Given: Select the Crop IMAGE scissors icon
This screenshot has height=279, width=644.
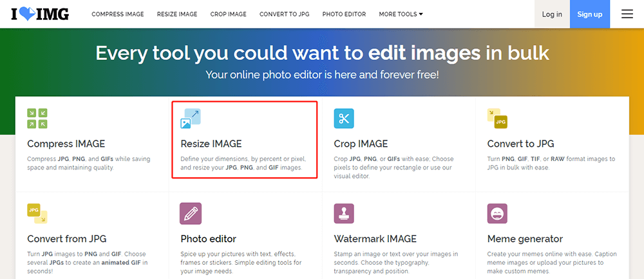Looking at the screenshot, I should (344, 119).
